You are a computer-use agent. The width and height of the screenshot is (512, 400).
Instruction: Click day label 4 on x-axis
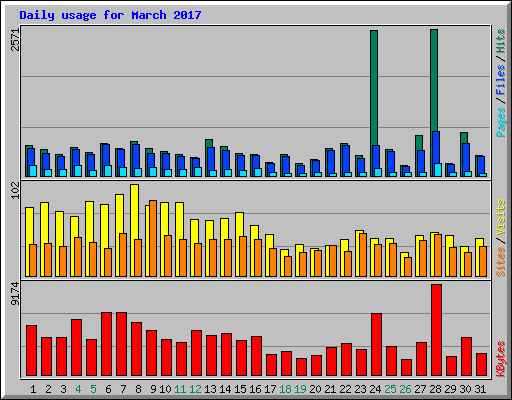[78, 389]
